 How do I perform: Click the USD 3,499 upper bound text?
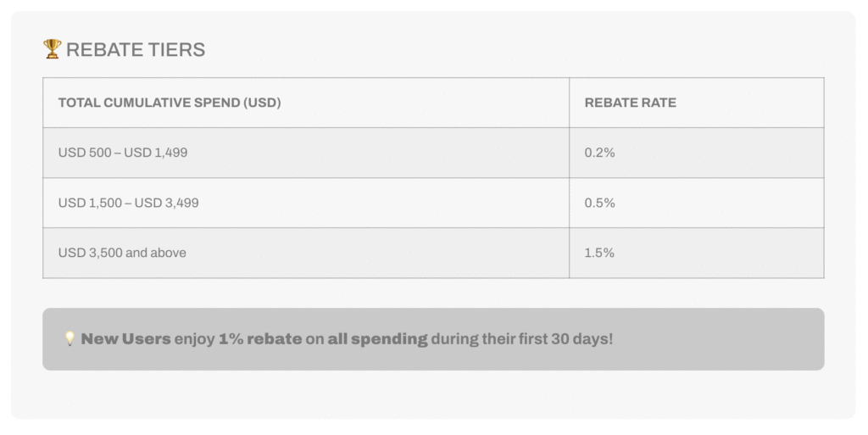point(167,204)
